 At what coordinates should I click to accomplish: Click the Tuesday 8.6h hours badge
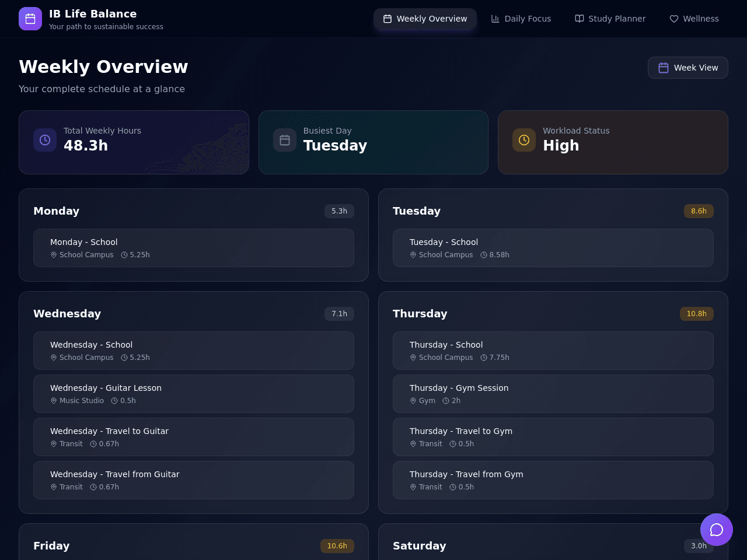[699, 211]
